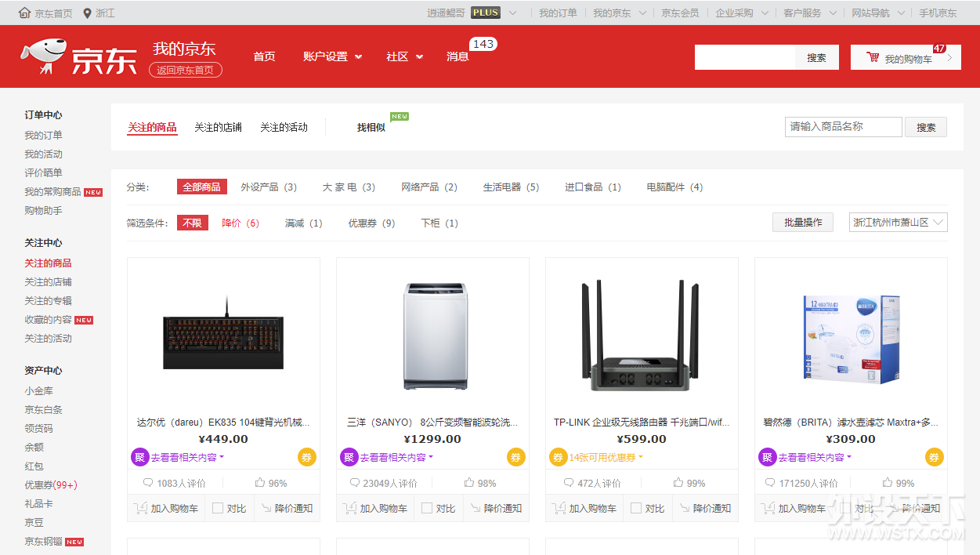Filter by 降价 (6)
The width and height of the screenshot is (980, 555).
(x=240, y=223)
